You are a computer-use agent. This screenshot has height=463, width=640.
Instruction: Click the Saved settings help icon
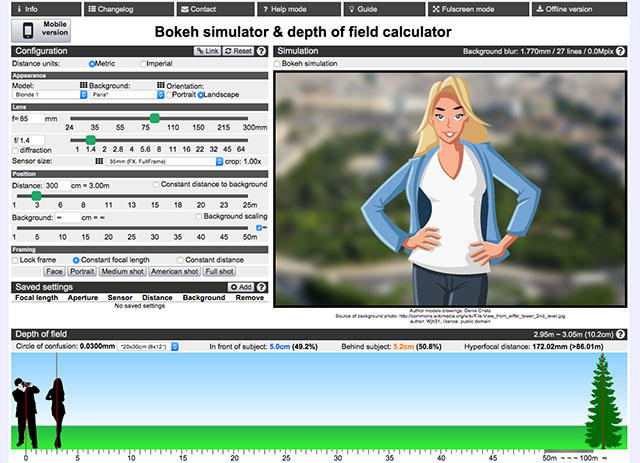[261, 287]
